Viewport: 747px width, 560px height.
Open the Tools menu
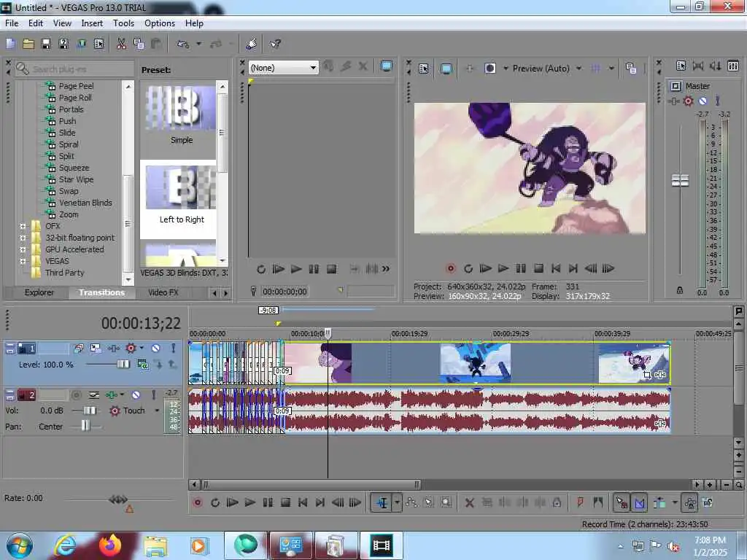click(123, 23)
